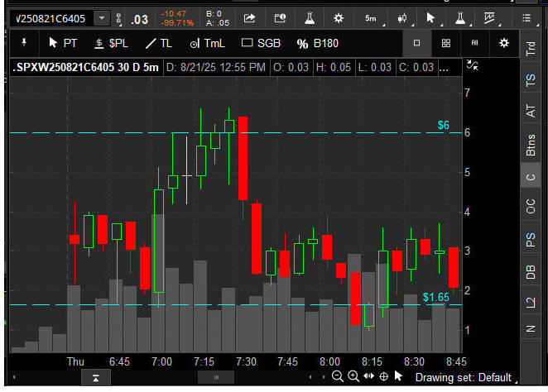
Task: Switch to four-cell grid layout
Action: coord(446,43)
